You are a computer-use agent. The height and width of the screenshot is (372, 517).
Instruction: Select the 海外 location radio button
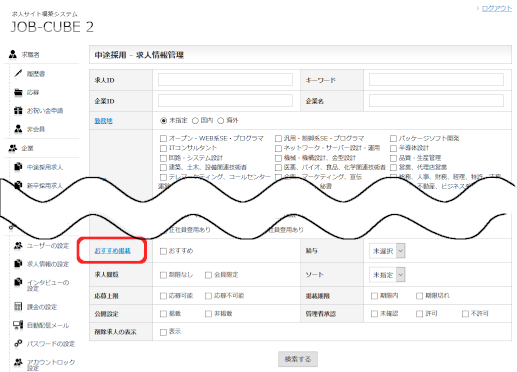220,121
